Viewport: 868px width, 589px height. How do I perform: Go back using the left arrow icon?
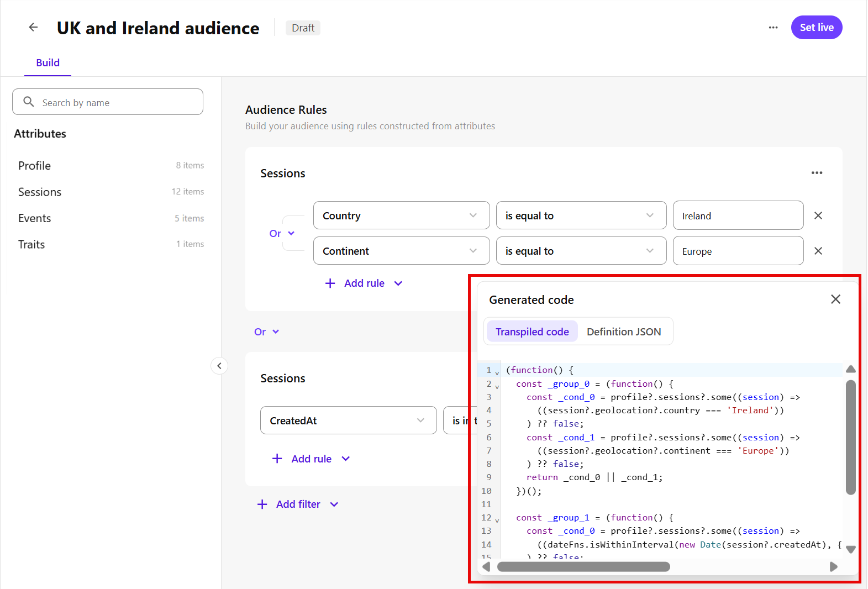coord(33,27)
